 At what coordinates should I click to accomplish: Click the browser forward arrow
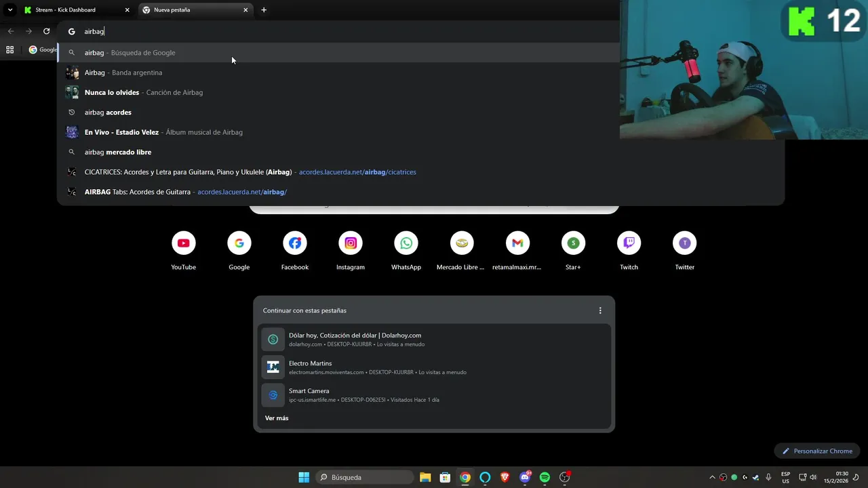(x=28, y=31)
